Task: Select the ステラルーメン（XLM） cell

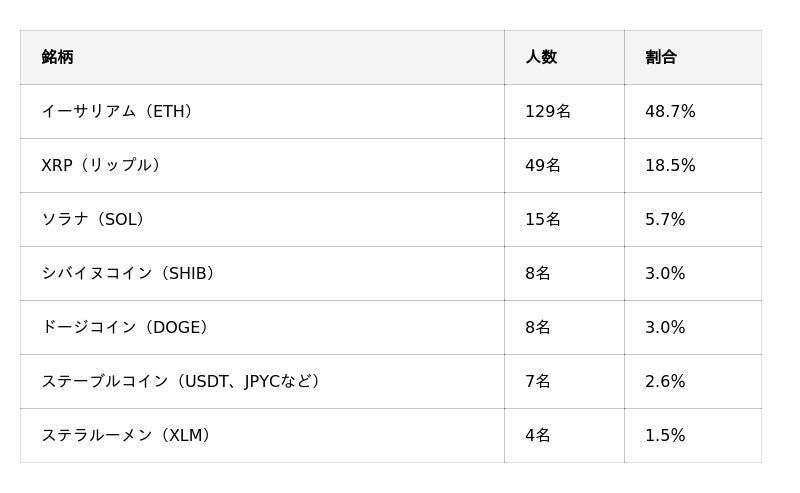Action: pos(126,435)
